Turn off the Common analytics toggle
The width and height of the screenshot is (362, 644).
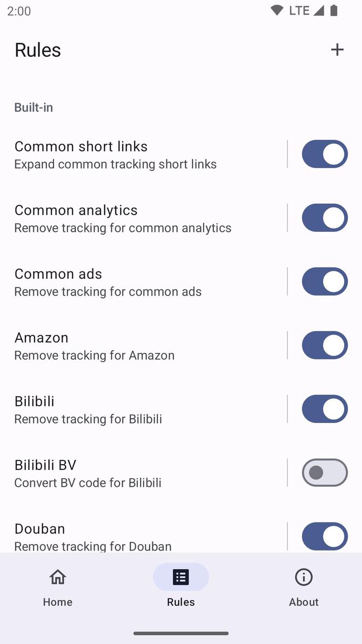[x=324, y=218]
